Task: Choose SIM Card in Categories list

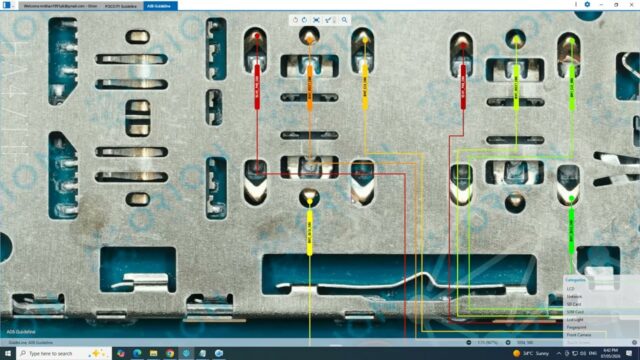Action: tap(575, 312)
